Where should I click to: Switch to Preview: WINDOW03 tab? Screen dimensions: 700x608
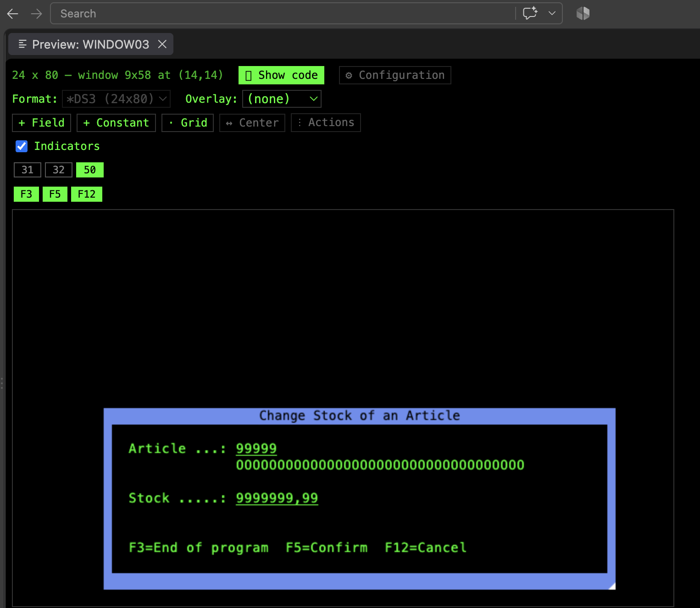[90, 44]
